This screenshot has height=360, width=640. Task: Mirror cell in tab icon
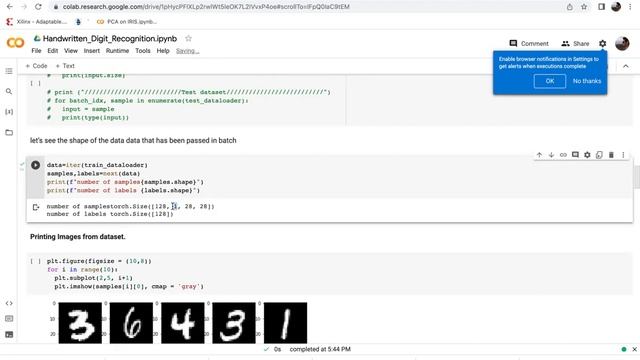599,155
